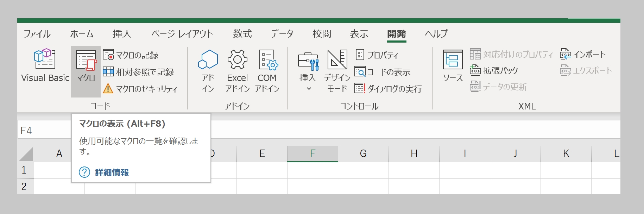The width and height of the screenshot is (644, 214).
Task: Click the Name Box showing F4
Action: tap(44, 131)
